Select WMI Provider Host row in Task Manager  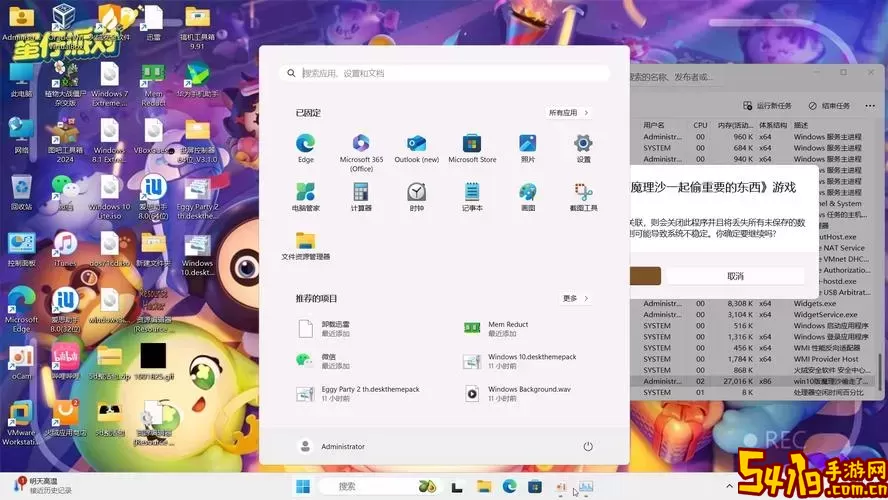754,359
